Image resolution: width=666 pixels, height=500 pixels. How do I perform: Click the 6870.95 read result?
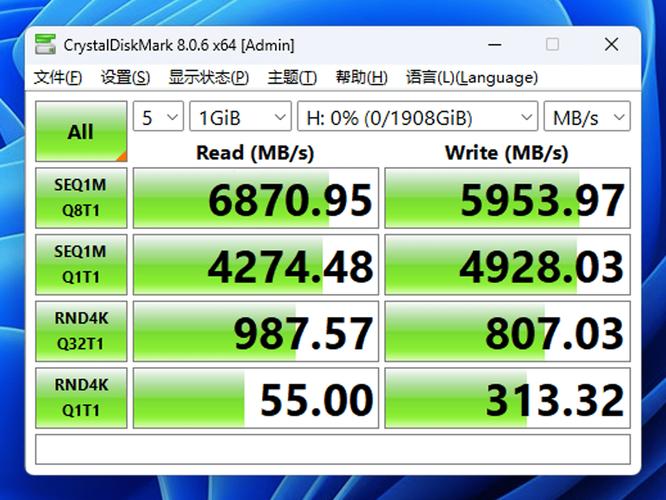coord(256,198)
